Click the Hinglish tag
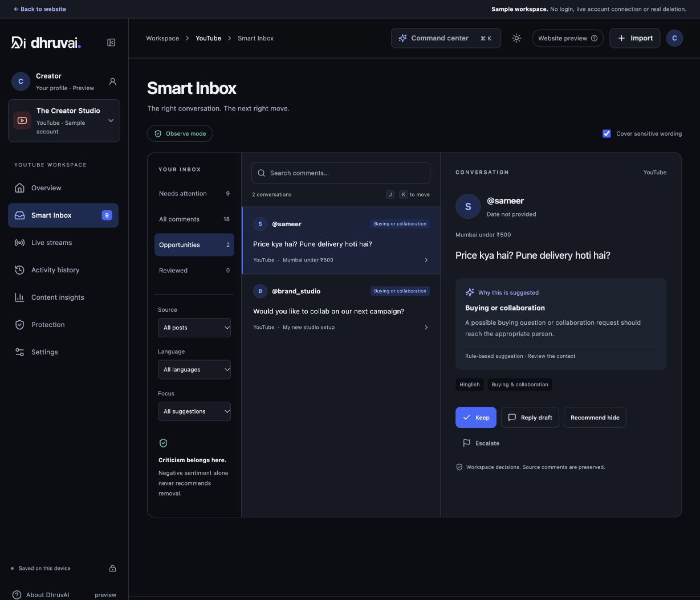The height and width of the screenshot is (600, 700). coord(470,385)
